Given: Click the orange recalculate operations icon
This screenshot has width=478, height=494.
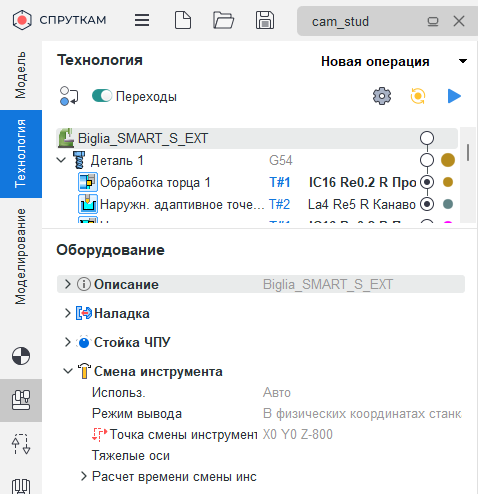Looking at the screenshot, I should point(418,96).
